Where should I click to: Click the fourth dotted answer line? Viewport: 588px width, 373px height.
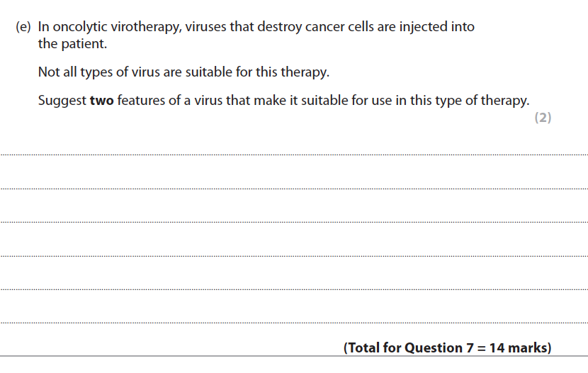pyautogui.click(x=294, y=255)
